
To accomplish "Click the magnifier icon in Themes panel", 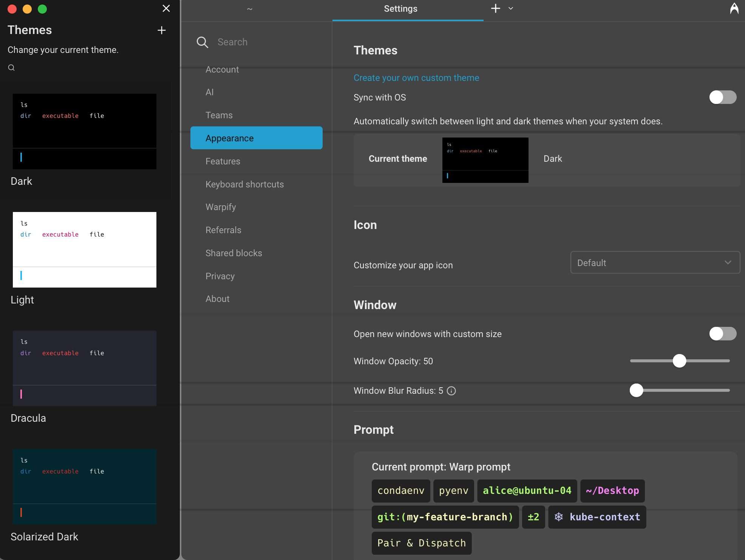I will point(11,68).
